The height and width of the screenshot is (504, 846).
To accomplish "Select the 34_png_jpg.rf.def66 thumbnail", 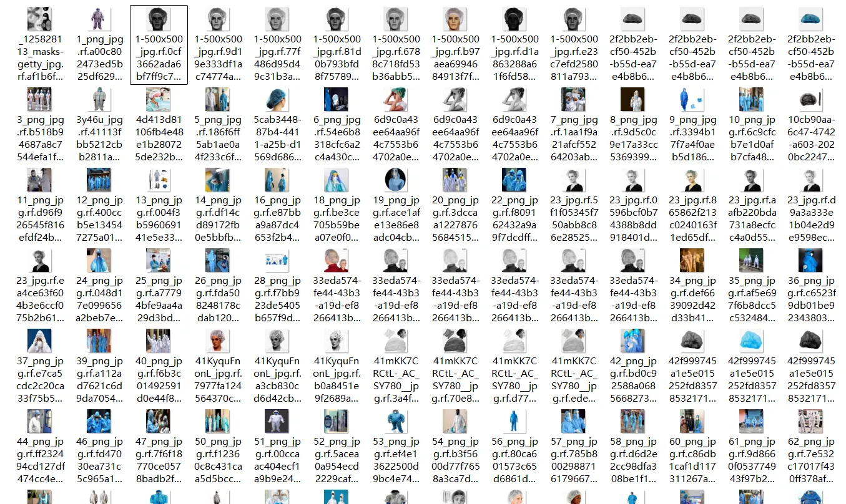I will (693, 261).
